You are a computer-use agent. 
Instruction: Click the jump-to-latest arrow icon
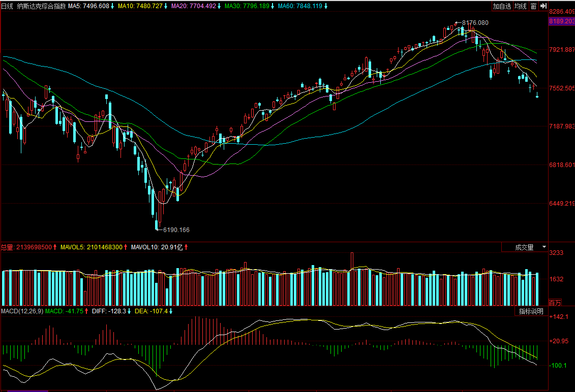coord(543,6)
